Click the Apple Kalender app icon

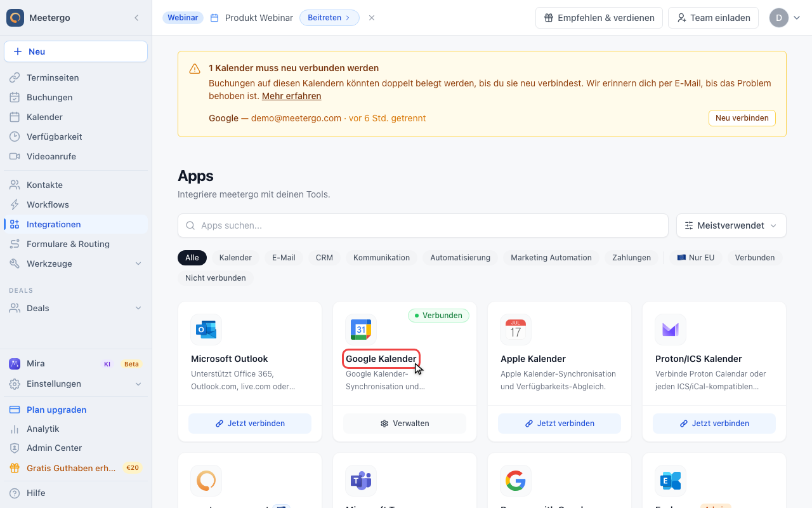click(516, 330)
